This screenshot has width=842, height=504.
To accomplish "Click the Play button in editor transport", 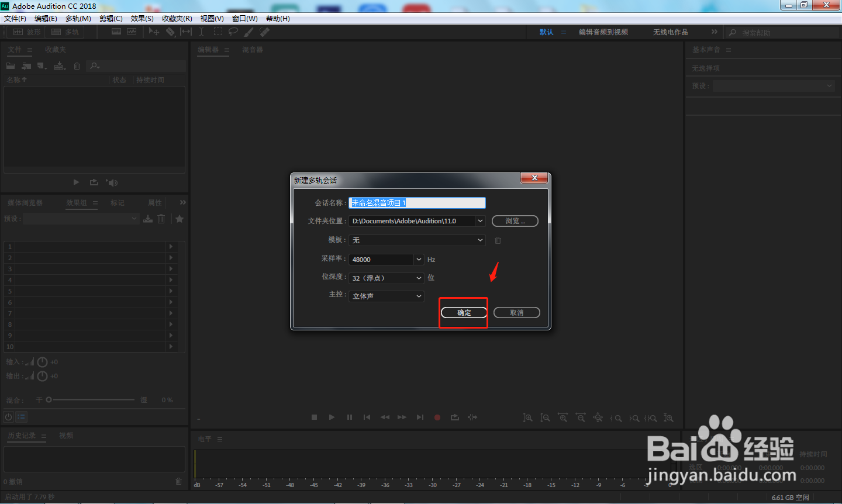I will [x=332, y=417].
